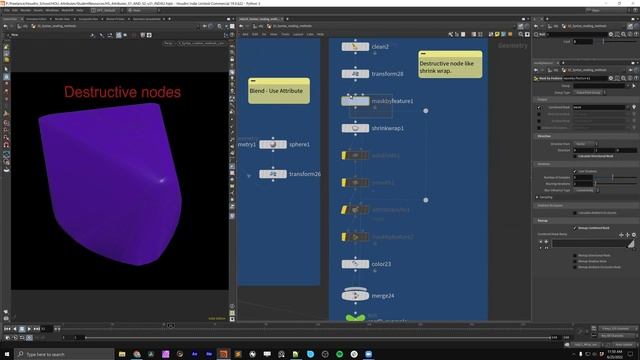
Task: Open network editor View menu
Action: tap(273, 34)
